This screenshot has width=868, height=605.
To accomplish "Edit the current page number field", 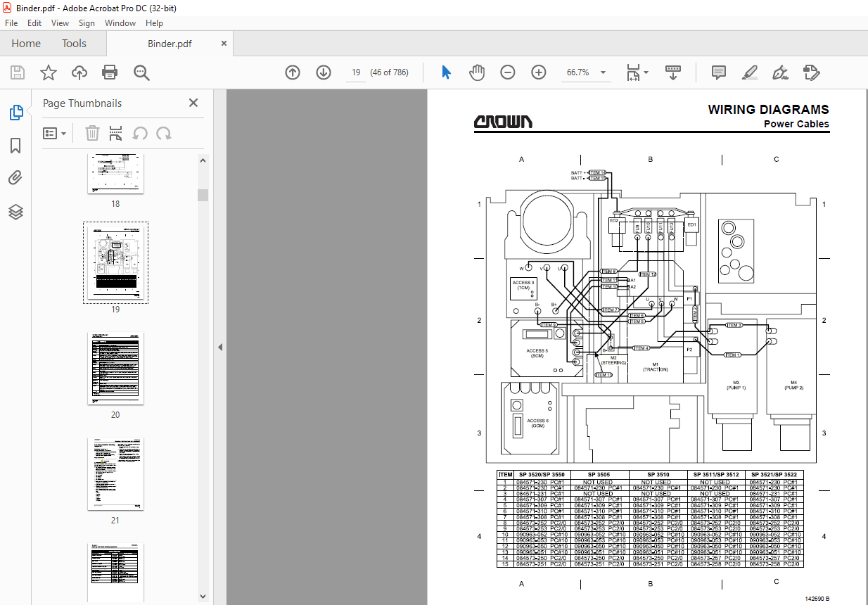I will pos(356,72).
